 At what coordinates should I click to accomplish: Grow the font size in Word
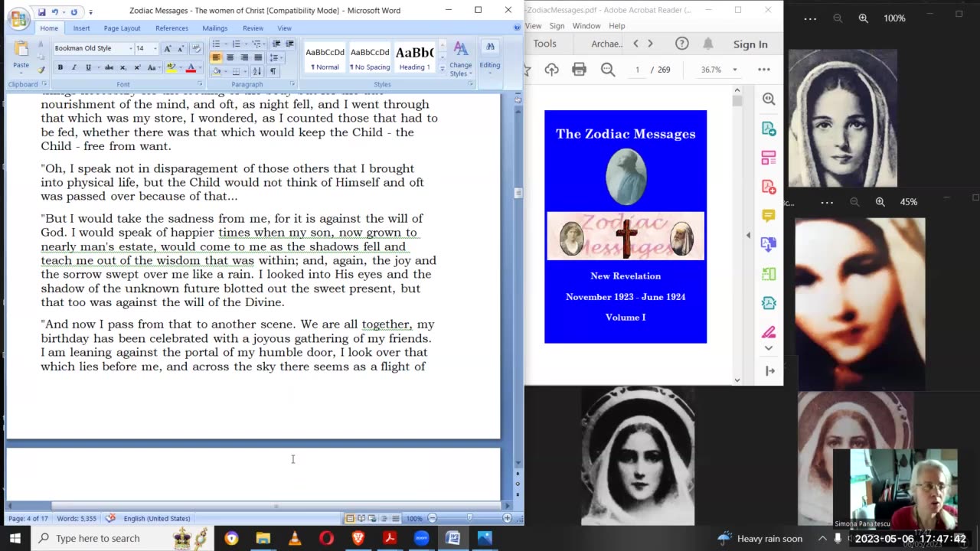[x=168, y=48]
